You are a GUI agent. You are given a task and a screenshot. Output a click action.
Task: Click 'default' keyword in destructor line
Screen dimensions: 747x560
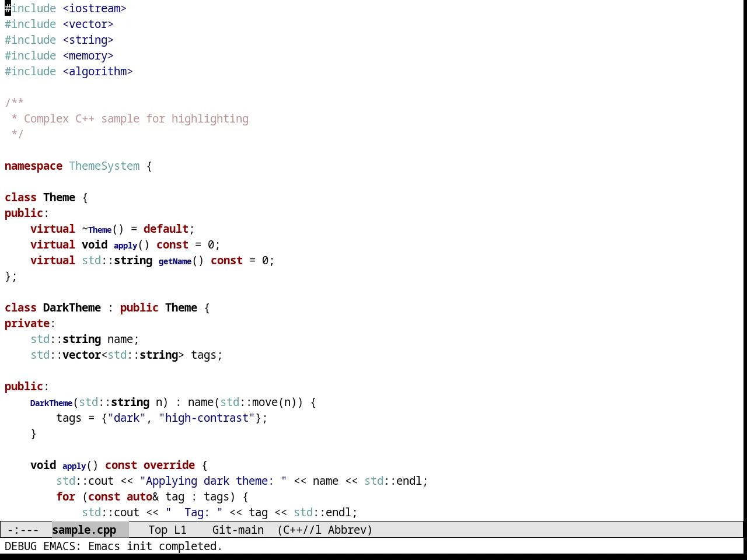(x=166, y=229)
